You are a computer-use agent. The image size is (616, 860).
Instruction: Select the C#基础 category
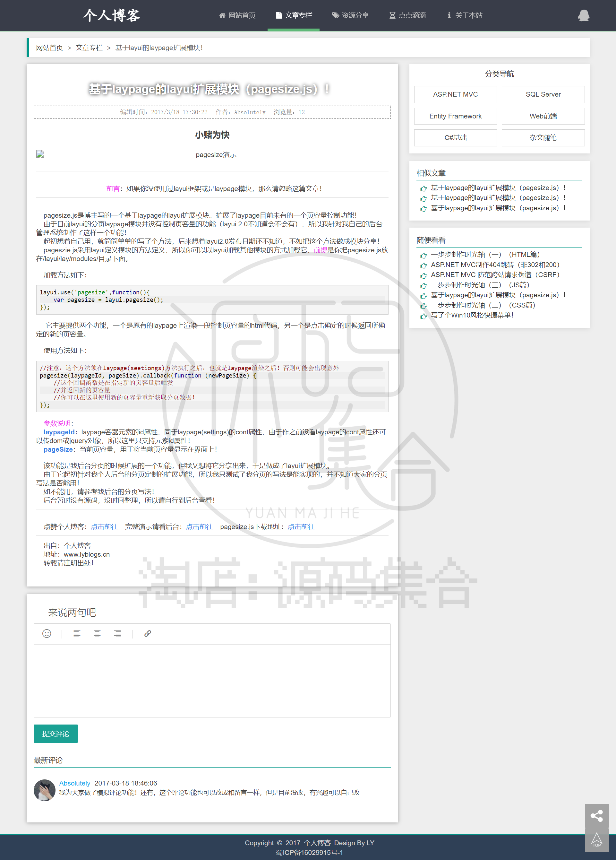click(455, 138)
